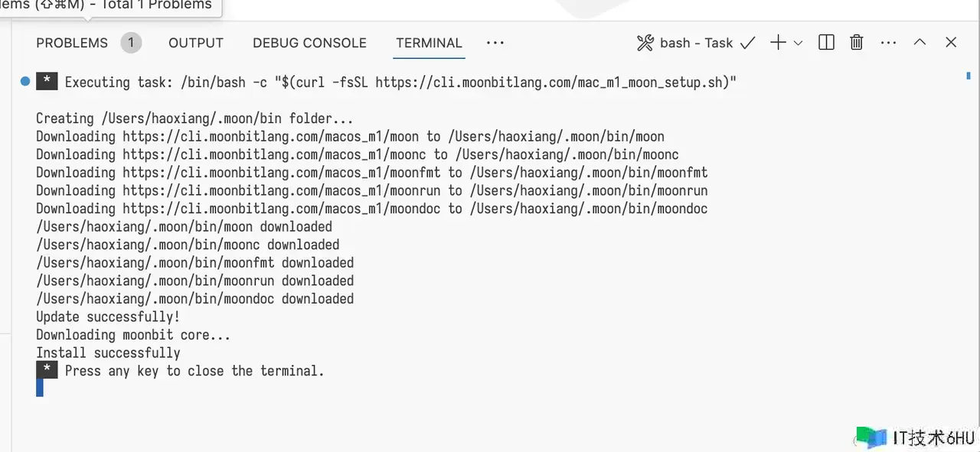This screenshot has height=452, width=980.
Task: Close the panel with X icon
Action: [951, 43]
